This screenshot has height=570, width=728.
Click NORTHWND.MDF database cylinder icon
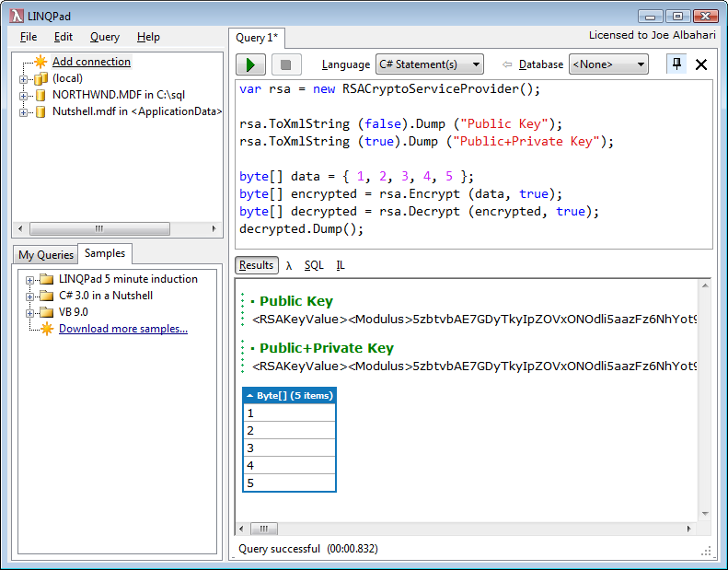(40, 95)
